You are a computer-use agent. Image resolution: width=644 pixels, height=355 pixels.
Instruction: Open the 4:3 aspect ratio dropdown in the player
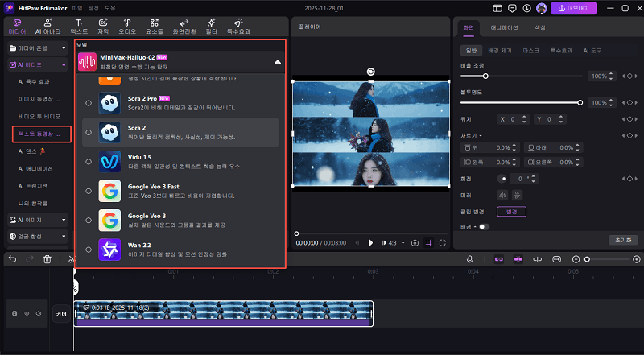click(394, 243)
